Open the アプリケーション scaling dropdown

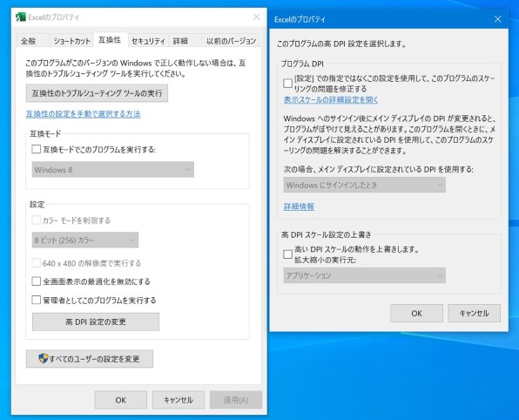point(364,275)
